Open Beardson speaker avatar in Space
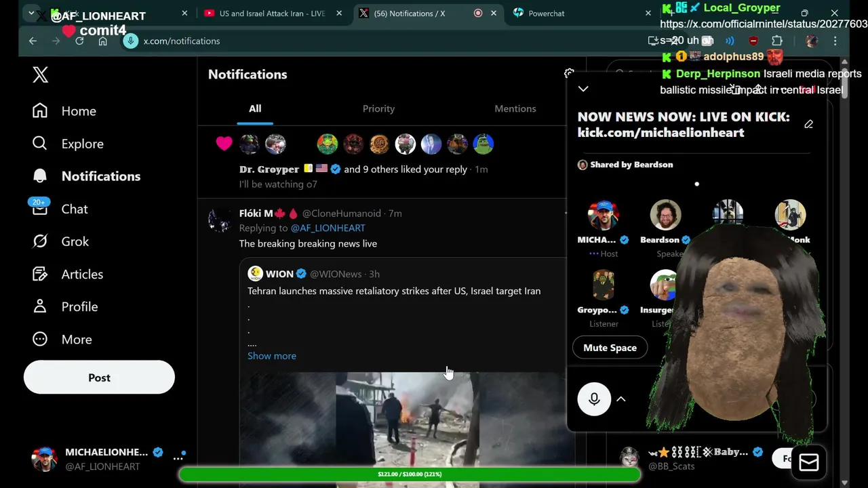Viewport: 868px width, 488px height. click(665, 216)
